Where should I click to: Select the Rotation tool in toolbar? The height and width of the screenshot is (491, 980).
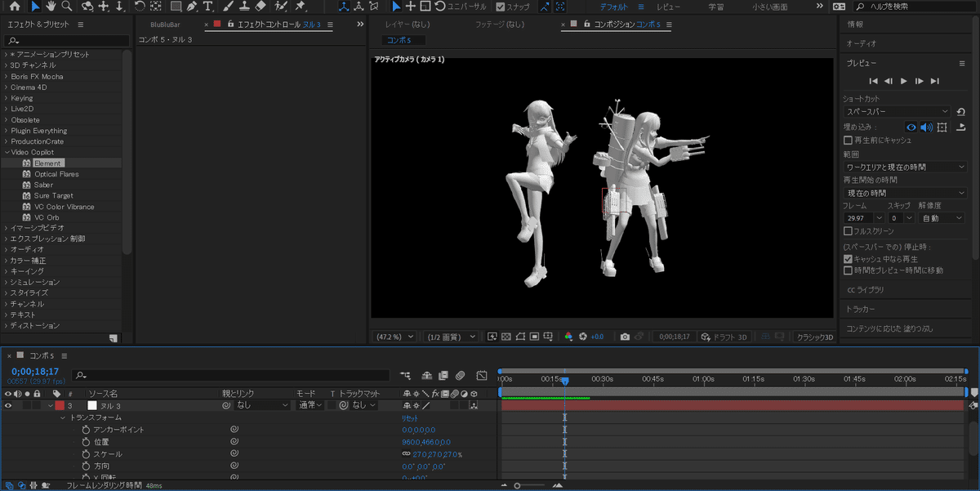[x=139, y=7]
